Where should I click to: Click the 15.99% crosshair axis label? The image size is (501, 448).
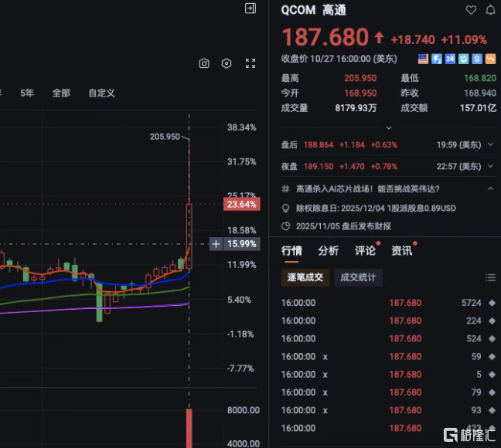click(241, 244)
